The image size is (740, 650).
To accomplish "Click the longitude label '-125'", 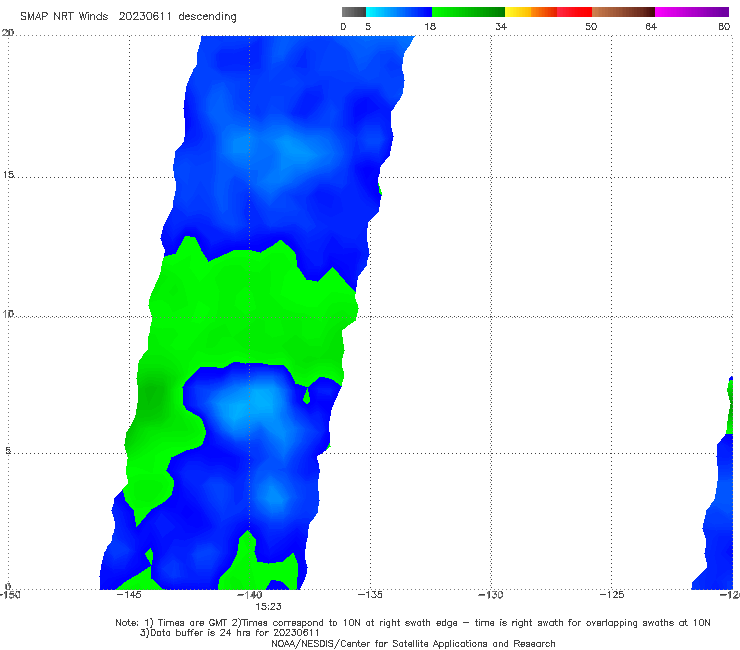I will pos(612,595).
